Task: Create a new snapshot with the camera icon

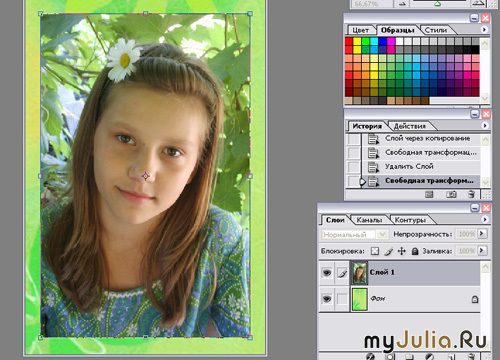Action: coord(451,194)
